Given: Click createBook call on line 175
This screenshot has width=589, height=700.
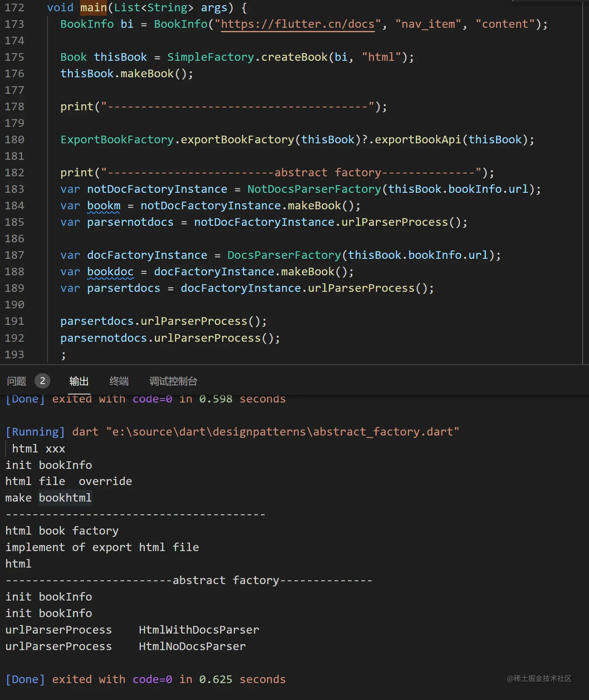Looking at the screenshot, I should [x=294, y=57].
